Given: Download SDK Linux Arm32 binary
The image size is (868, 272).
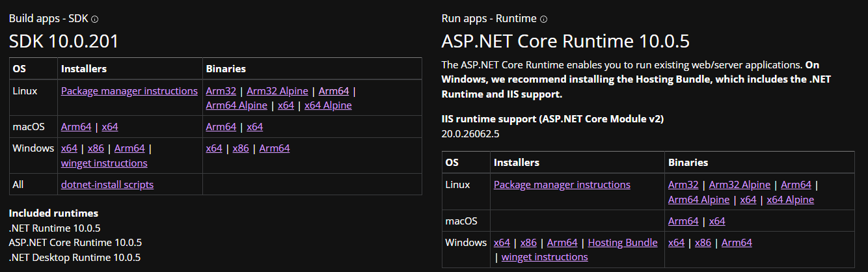Looking at the screenshot, I should [221, 91].
